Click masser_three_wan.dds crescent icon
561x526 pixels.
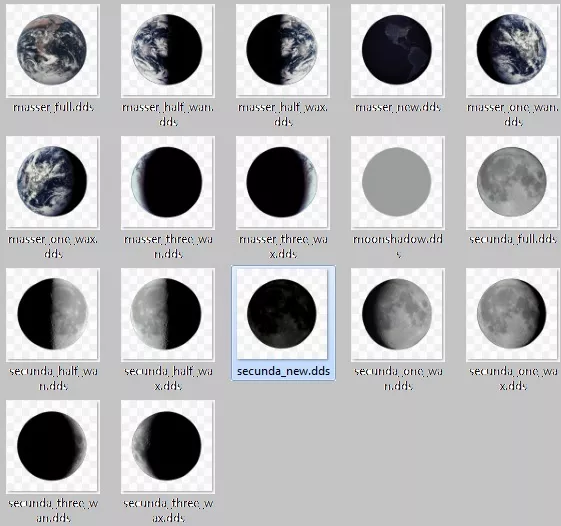[x=168, y=182]
